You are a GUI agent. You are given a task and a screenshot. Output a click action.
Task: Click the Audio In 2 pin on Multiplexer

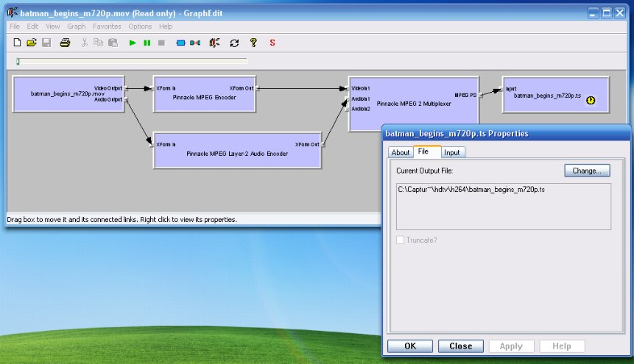tap(347, 109)
